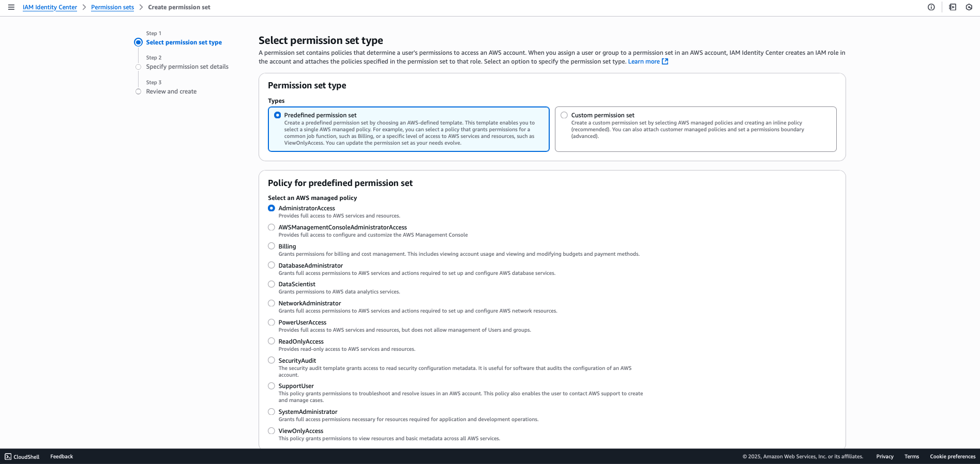Choose the DatabaseAdministrator policy

pyautogui.click(x=272, y=265)
